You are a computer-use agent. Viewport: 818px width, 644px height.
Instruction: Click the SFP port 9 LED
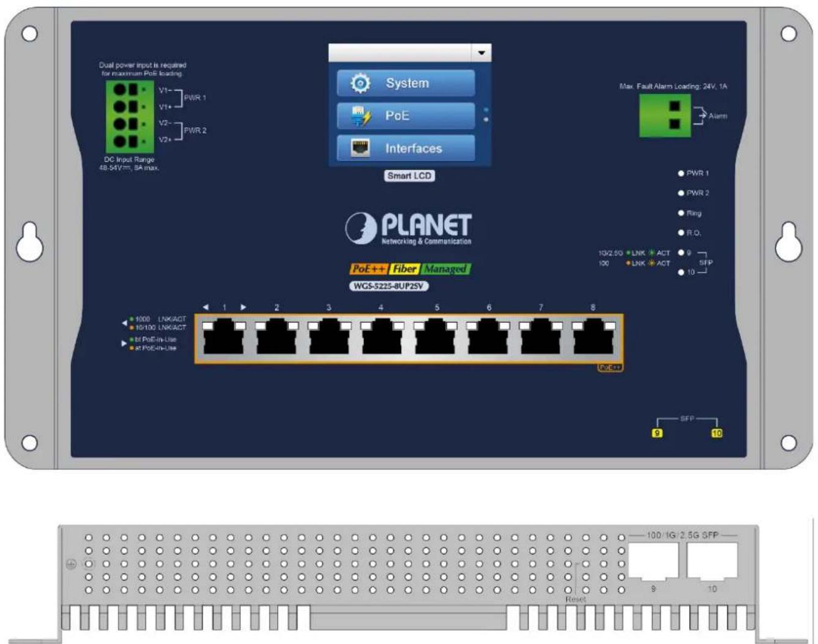(681, 253)
